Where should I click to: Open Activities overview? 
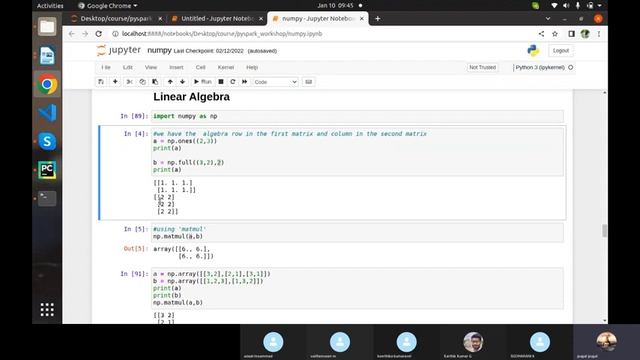(50, 6)
